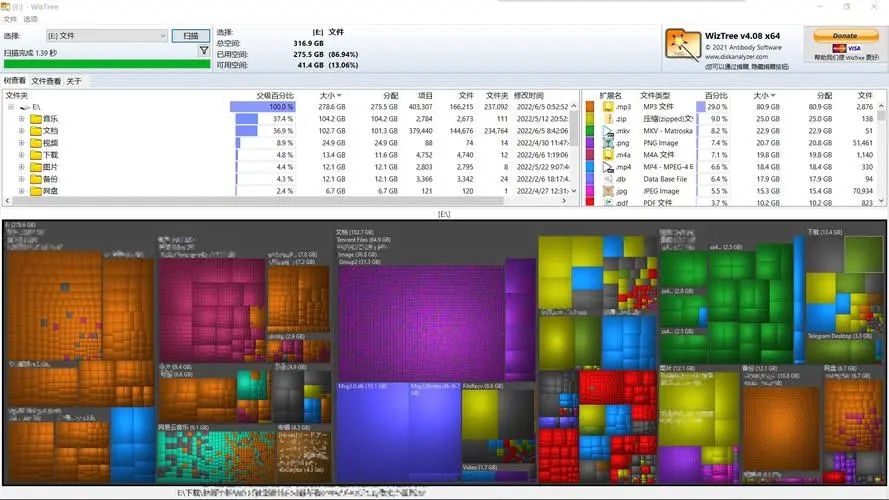Click the orange .mp3 color swatch
This screenshot has height=500, width=889.
click(590, 107)
